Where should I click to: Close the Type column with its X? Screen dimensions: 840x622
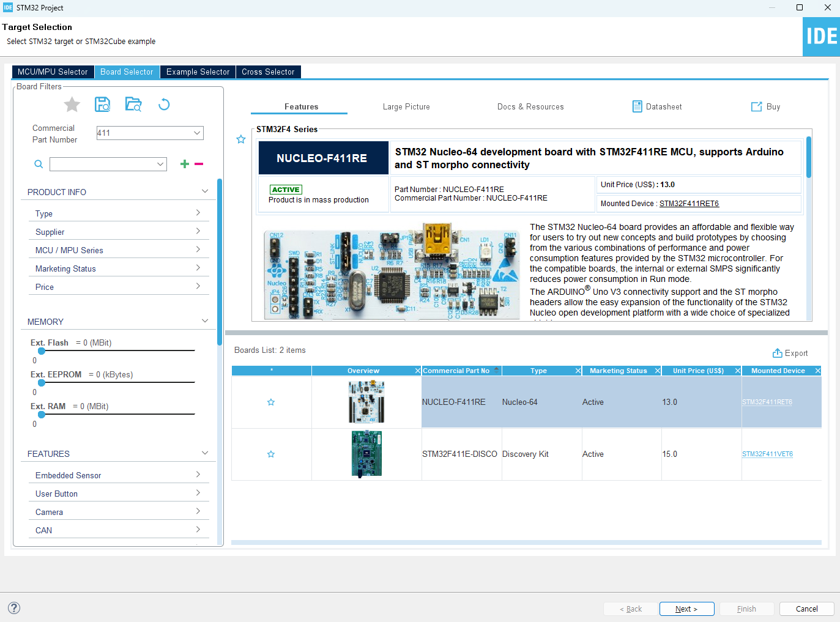[578, 371]
